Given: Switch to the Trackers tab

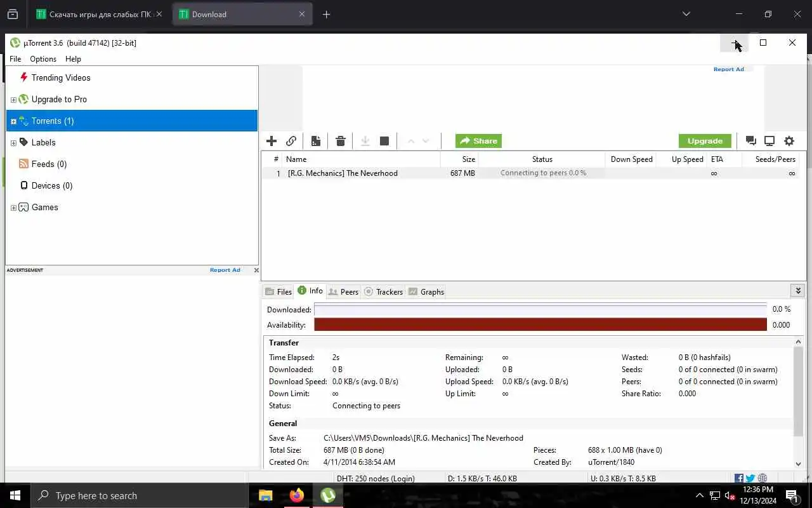Looking at the screenshot, I should [x=384, y=291].
